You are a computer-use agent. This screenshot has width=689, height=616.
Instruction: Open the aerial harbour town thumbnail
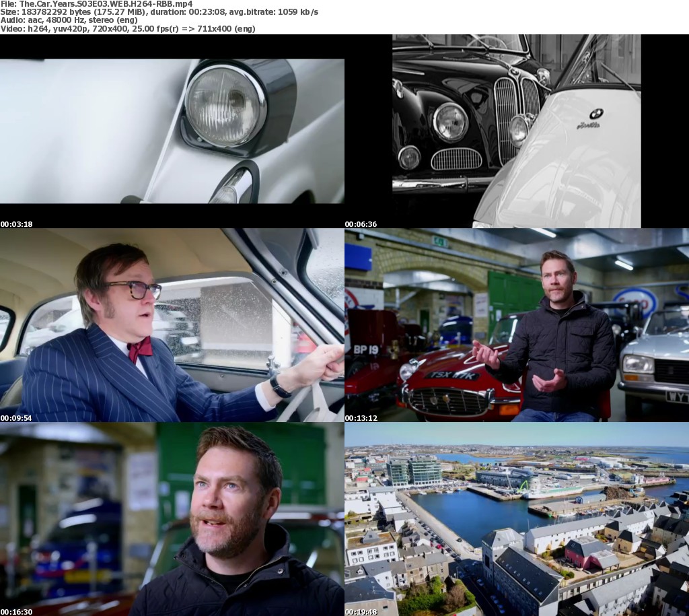(516, 518)
